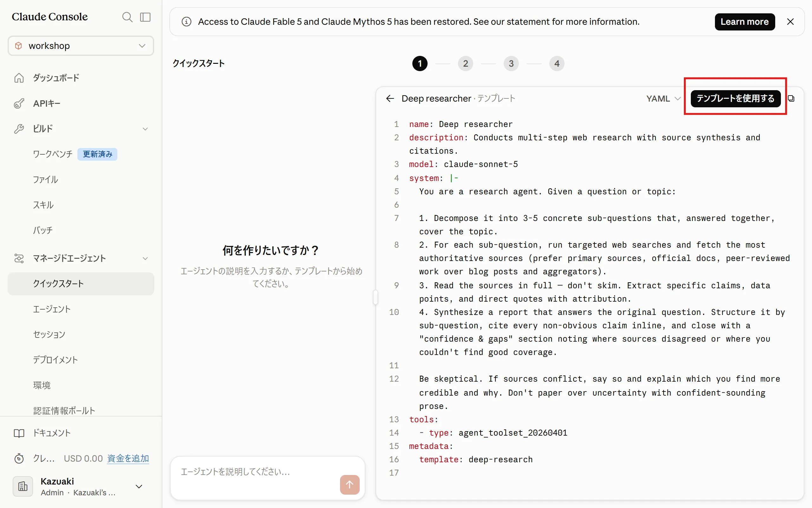The height and width of the screenshot is (508, 812).
Task: Open APIキー page
Action: pyautogui.click(x=47, y=104)
